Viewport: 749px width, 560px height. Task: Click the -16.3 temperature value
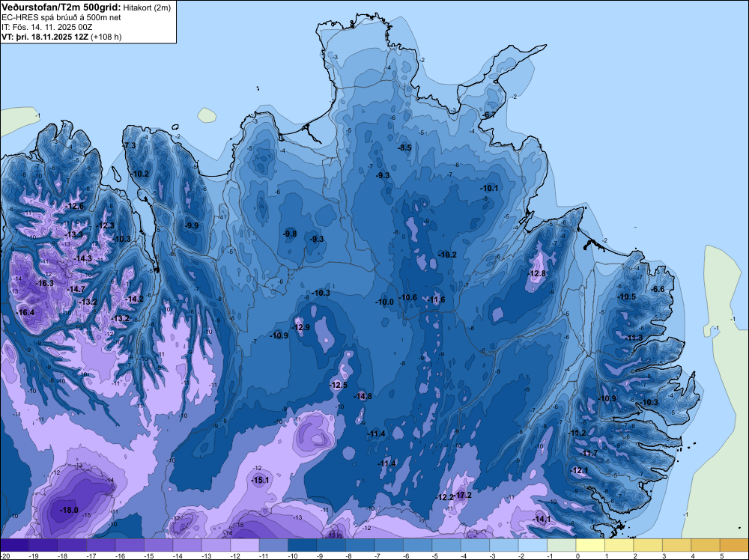tap(45, 283)
